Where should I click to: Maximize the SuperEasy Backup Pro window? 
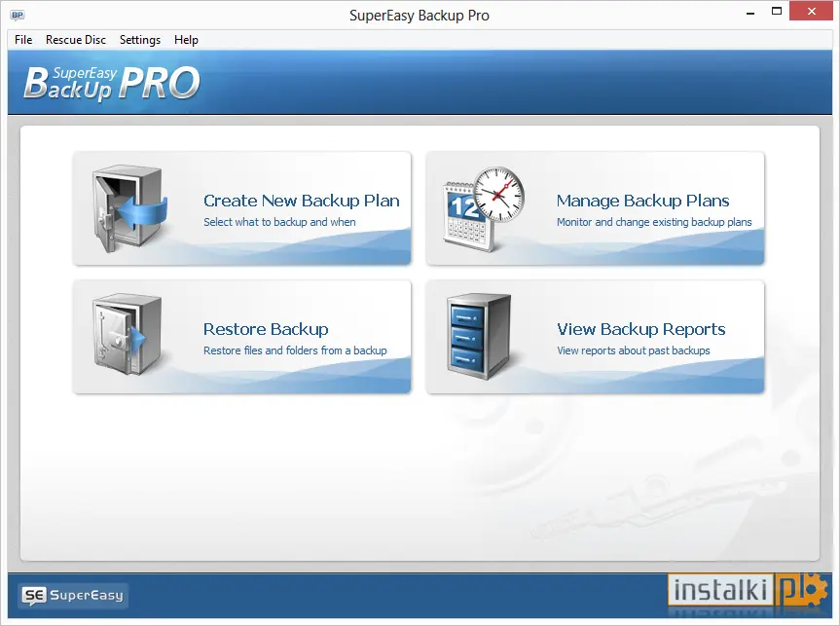pos(777,12)
